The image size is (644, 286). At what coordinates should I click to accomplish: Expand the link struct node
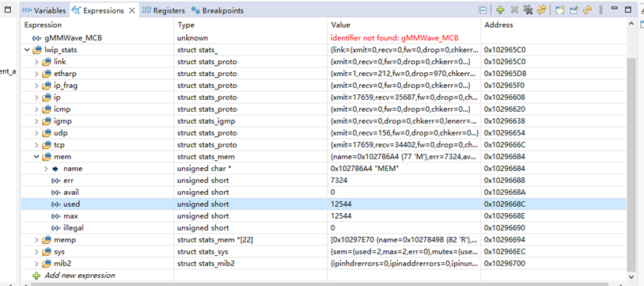[x=36, y=62]
